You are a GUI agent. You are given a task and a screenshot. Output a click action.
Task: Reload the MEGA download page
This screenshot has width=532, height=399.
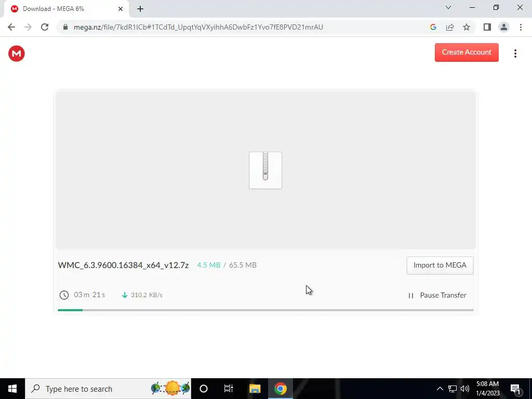45,27
